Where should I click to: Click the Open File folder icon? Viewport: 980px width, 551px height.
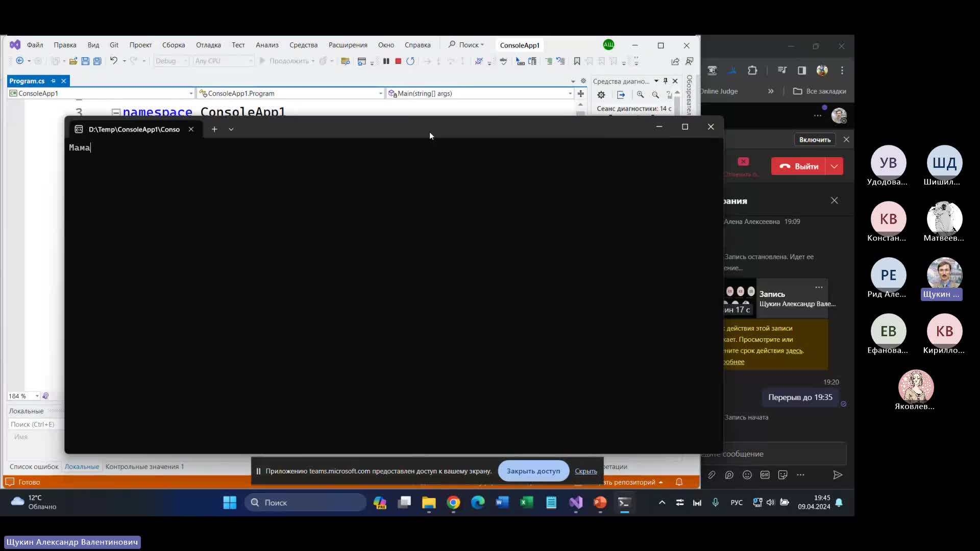[x=73, y=61]
